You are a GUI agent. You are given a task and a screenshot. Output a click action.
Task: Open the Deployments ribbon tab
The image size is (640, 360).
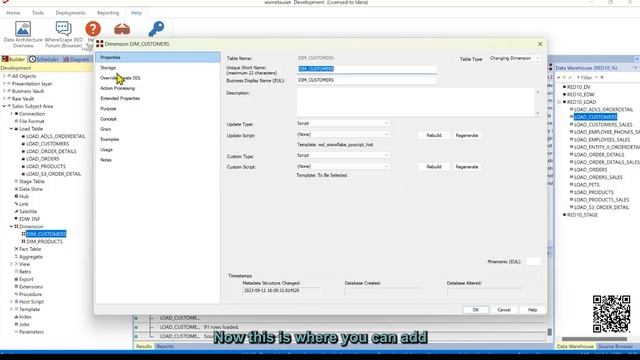tap(71, 13)
